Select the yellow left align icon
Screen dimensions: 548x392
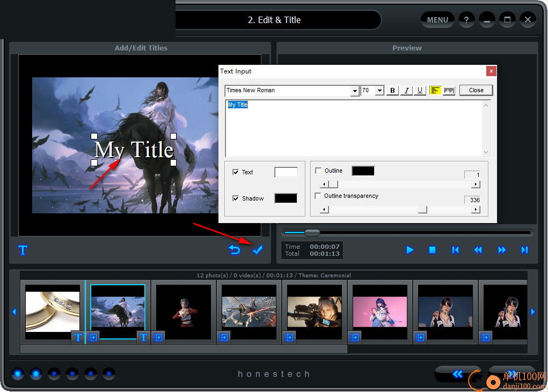(435, 91)
